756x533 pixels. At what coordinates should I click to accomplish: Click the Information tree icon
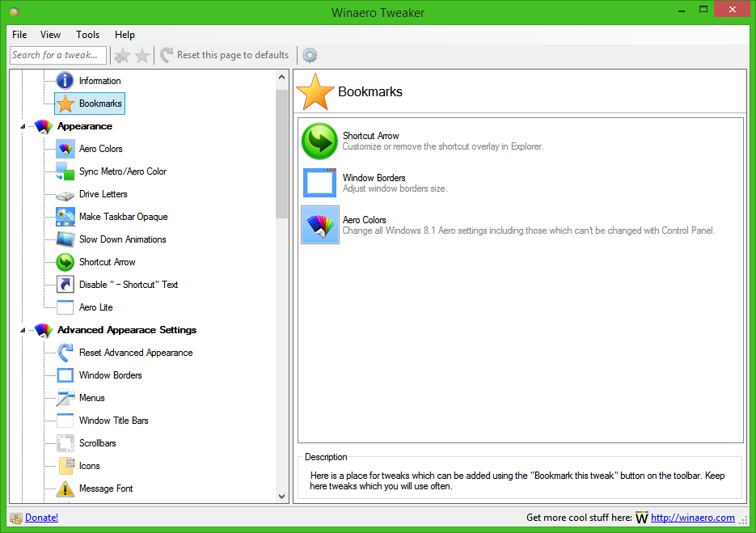(x=65, y=81)
